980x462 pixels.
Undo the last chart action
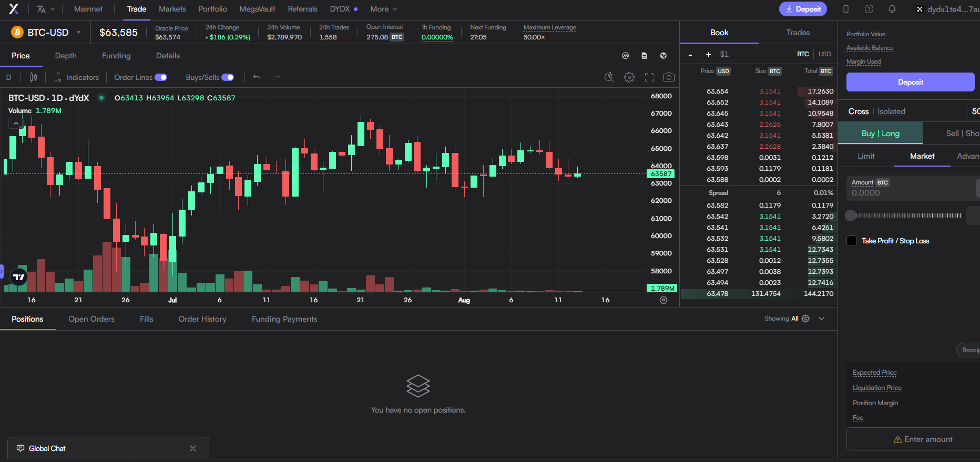pos(257,77)
